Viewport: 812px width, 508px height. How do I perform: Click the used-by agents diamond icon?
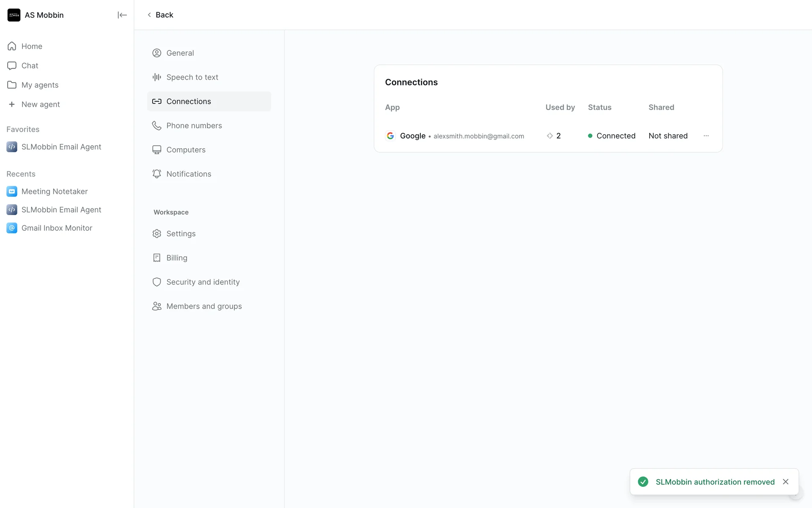pos(550,136)
